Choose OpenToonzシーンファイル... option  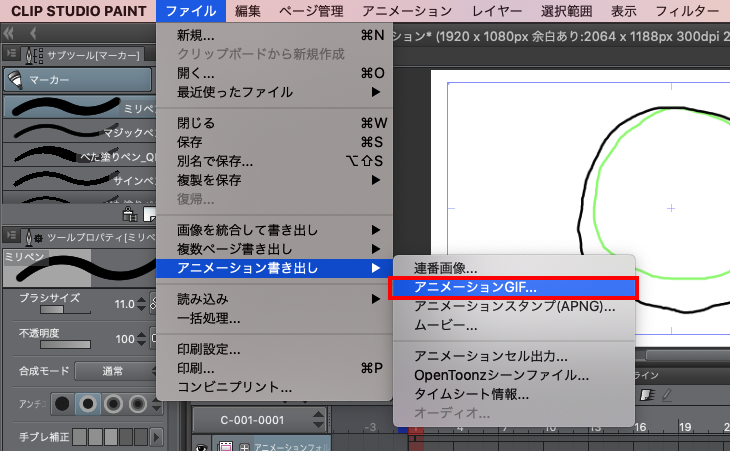[x=514, y=375]
